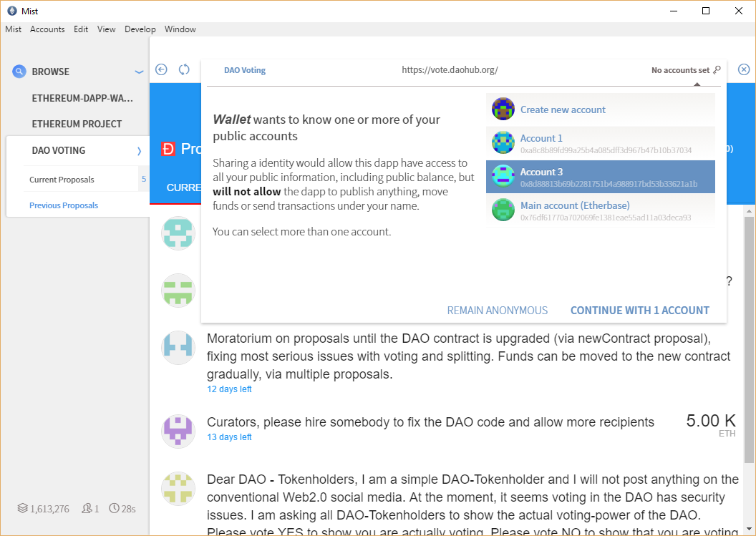The image size is (756, 536).
Task: Click the vote.daohub.org address field
Action: pyautogui.click(x=450, y=70)
